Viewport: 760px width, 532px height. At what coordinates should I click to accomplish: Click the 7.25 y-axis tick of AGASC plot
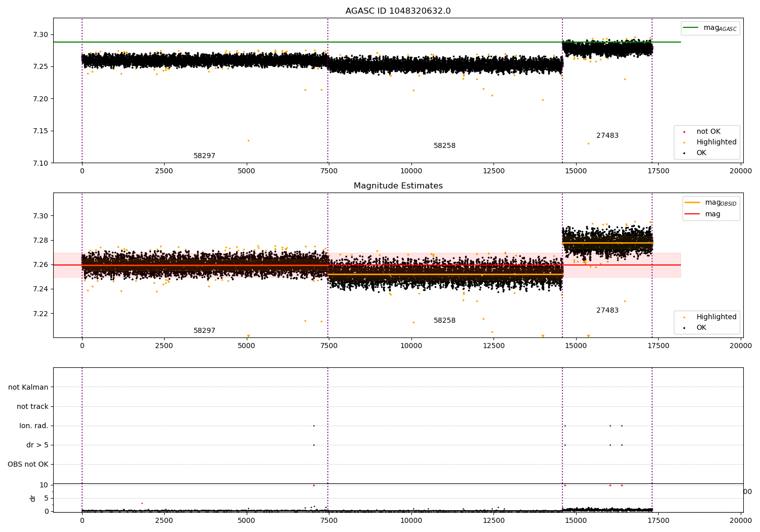click(40, 67)
